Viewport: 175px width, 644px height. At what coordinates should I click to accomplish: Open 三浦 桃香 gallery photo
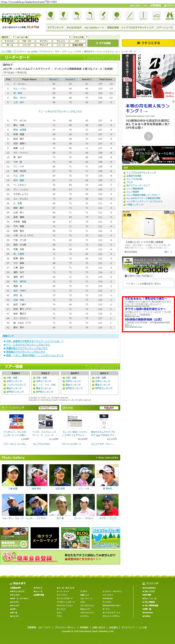tap(13, 475)
